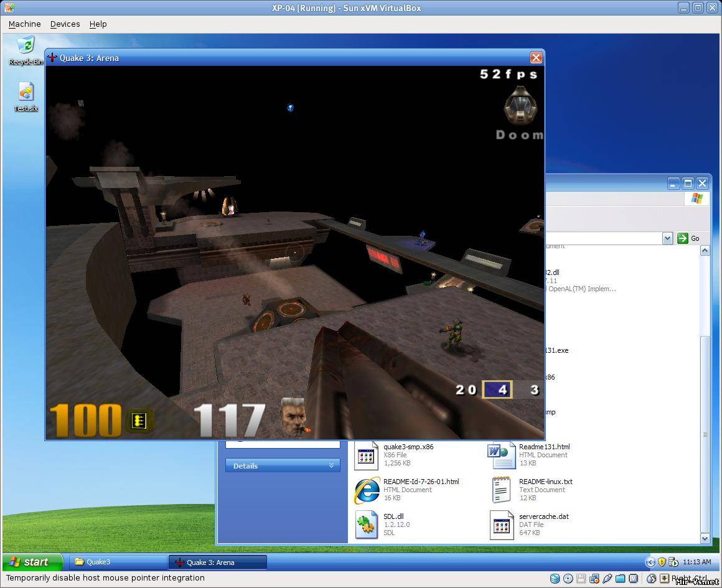This screenshot has height=588, width=722.
Task: Switch to the Quake3 folder taskbar button
Action: point(118,562)
